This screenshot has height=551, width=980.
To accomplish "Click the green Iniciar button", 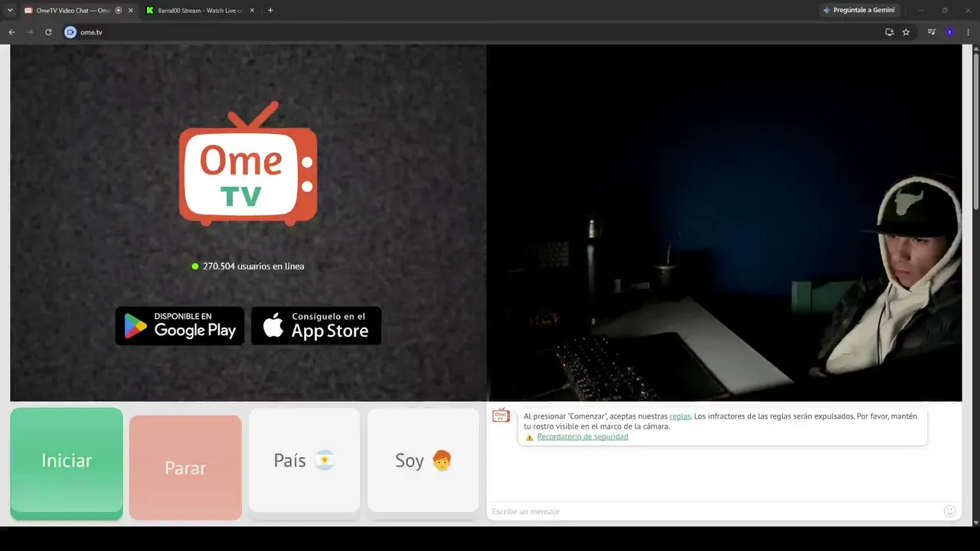I will tap(67, 461).
